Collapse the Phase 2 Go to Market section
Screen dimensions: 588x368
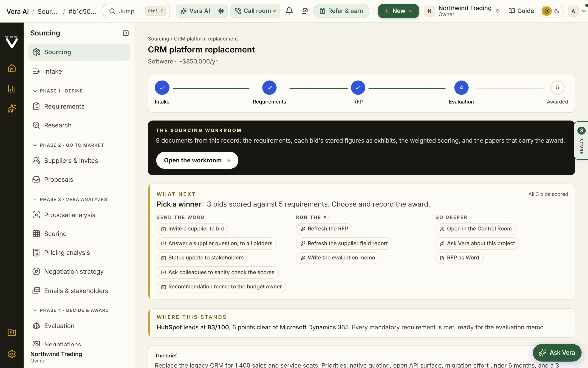pyautogui.click(x=68, y=145)
